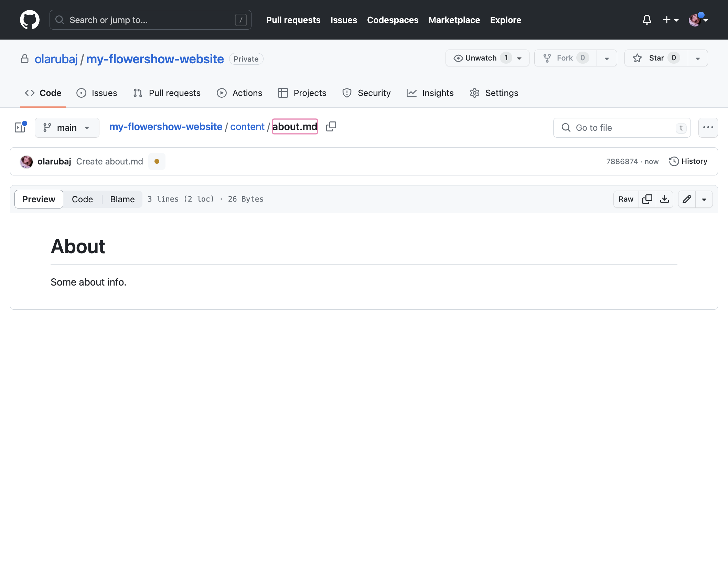The width and height of the screenshot is (728, 578).
Task: Click the GitHub logo home icon
Action: (30, 20)
